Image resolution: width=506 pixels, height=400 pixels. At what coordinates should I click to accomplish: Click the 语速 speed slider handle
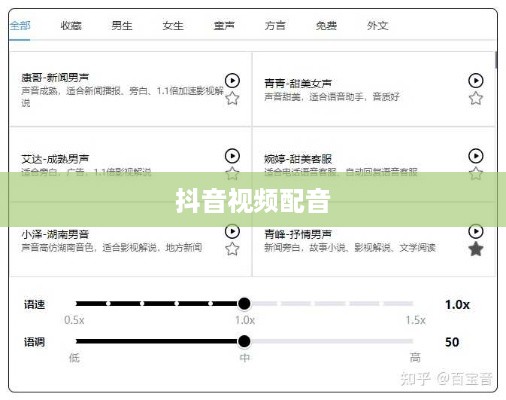244,304
